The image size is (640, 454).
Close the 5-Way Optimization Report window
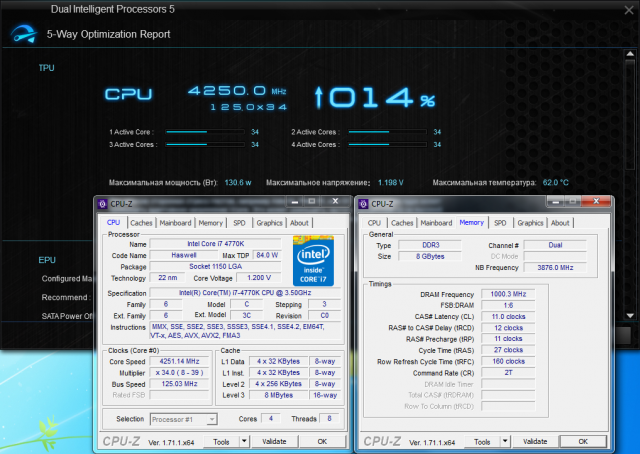click(629, 10)
